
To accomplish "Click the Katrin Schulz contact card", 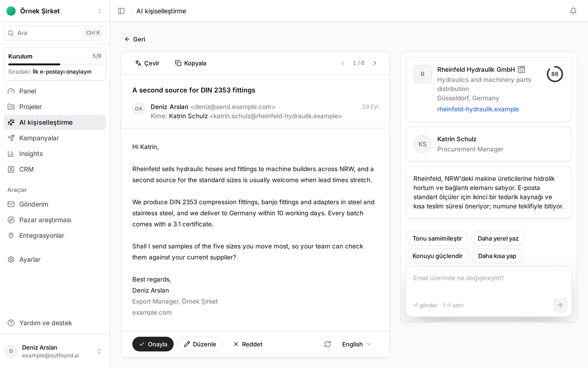I will [x=489, y=144].
